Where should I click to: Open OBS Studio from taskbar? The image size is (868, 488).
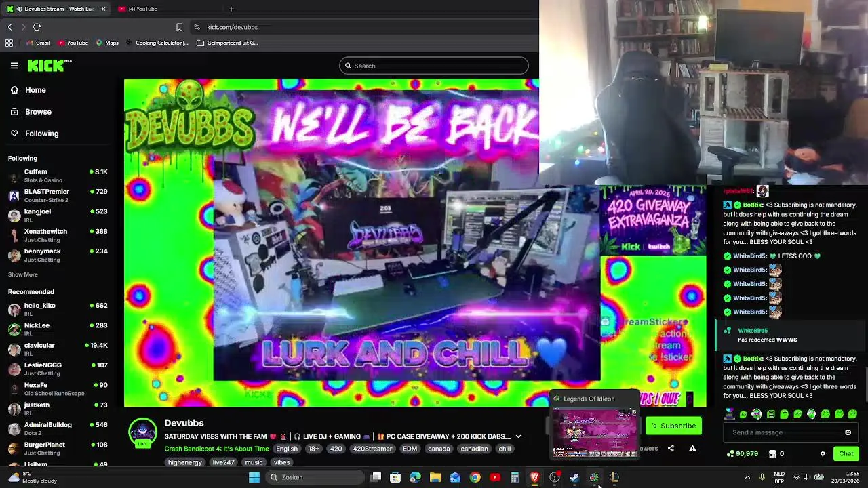pos(555,477)
